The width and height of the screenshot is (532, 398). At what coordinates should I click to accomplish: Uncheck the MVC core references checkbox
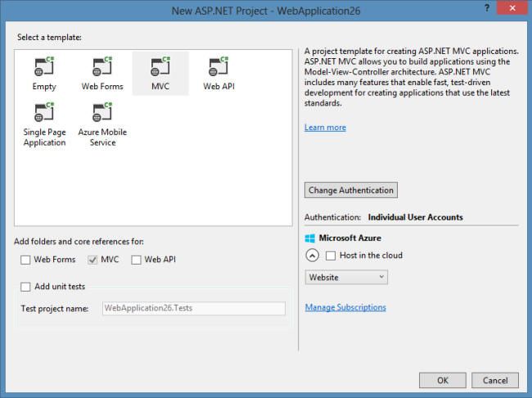tap(92, 260)
